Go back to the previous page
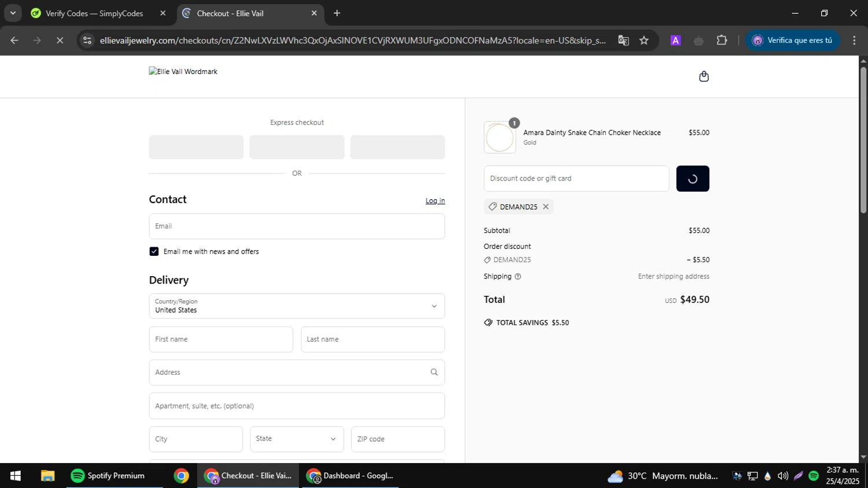Viewport: 868px width, 488px height. coord(14,41)
